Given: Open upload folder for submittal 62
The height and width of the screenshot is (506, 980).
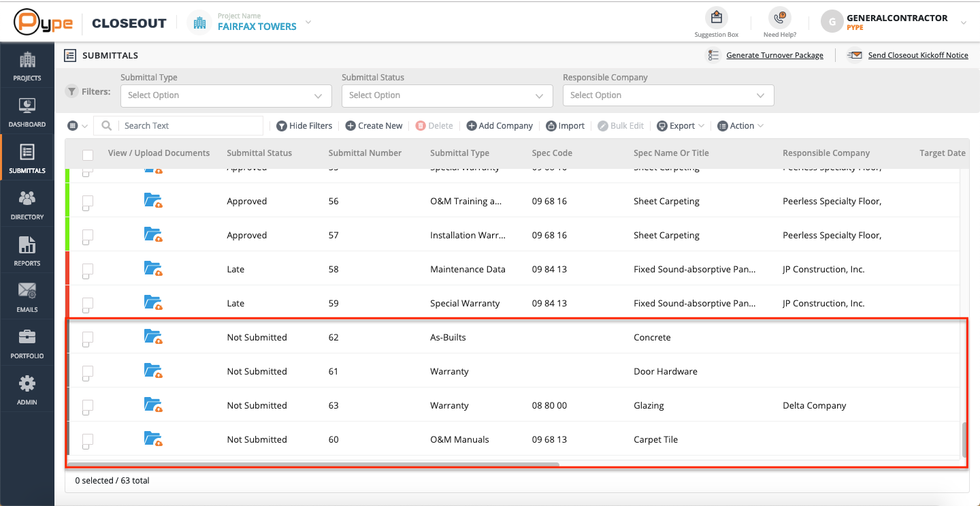Looking at the screenshot, I should coord(153,336).
